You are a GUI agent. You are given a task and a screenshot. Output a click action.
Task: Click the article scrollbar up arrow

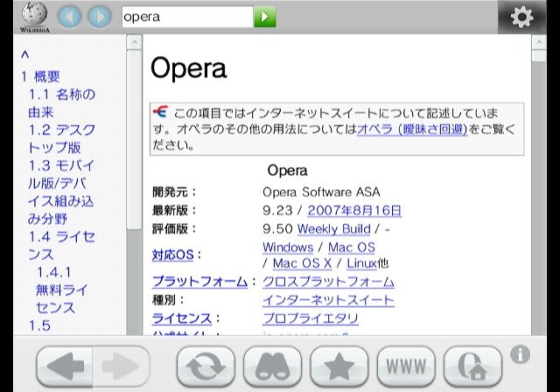pyautogui.click(x=539, y=42)
